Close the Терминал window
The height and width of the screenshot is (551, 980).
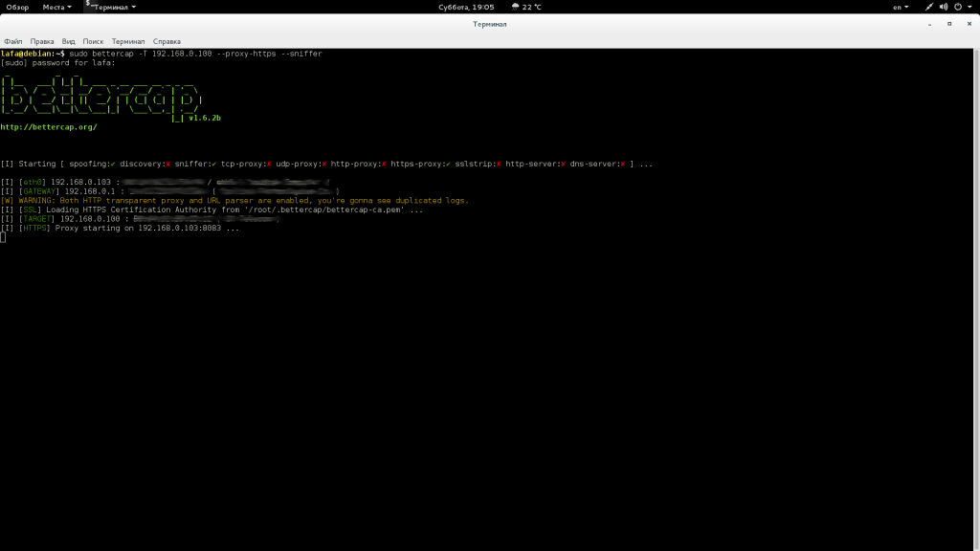coord(969,24)
